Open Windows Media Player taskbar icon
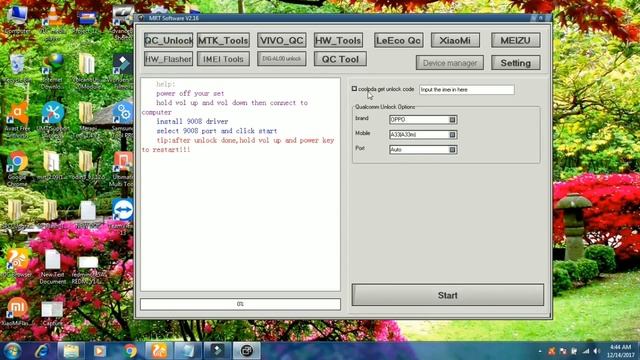 click(x=100, y=351)
